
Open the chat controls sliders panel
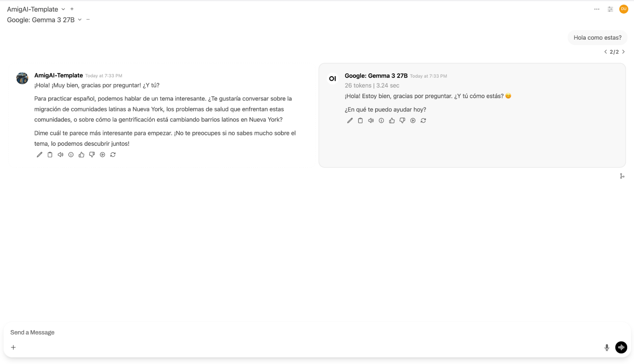tap(610, 9)
